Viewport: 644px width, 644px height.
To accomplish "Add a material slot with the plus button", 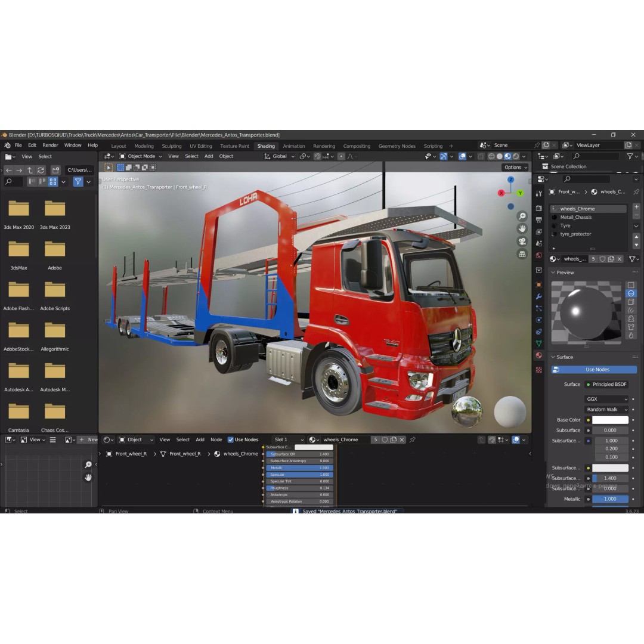I will 636,206.
